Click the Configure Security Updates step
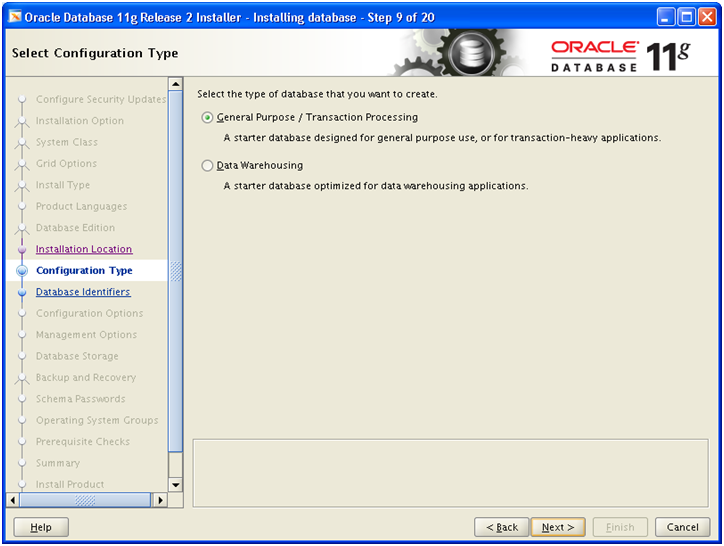Viewport: 724px width, 546px height. click(x=101, y=99)
